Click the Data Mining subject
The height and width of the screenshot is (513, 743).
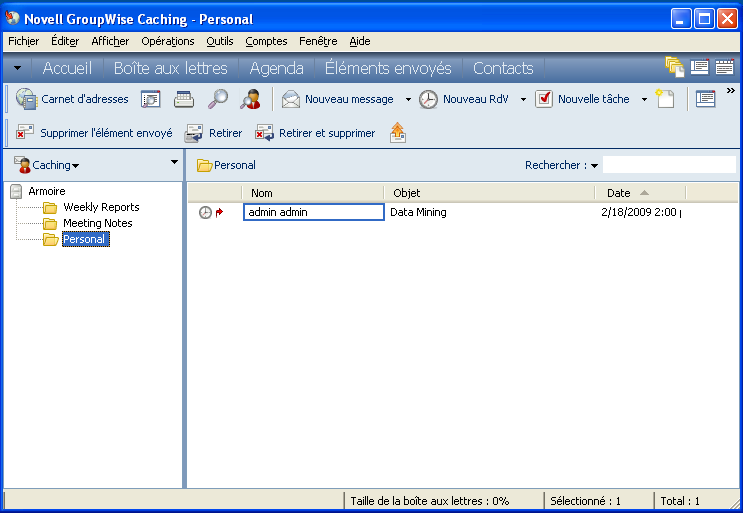pos(418,212)
